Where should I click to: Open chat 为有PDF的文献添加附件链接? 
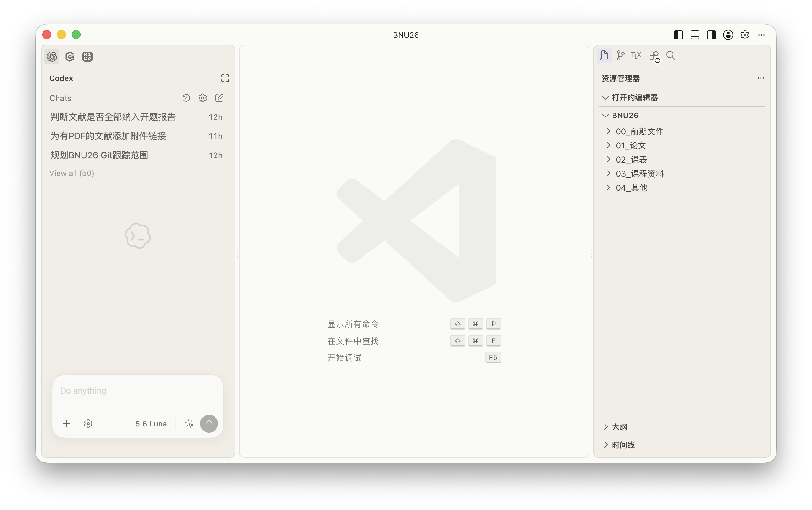click(137, 136)
